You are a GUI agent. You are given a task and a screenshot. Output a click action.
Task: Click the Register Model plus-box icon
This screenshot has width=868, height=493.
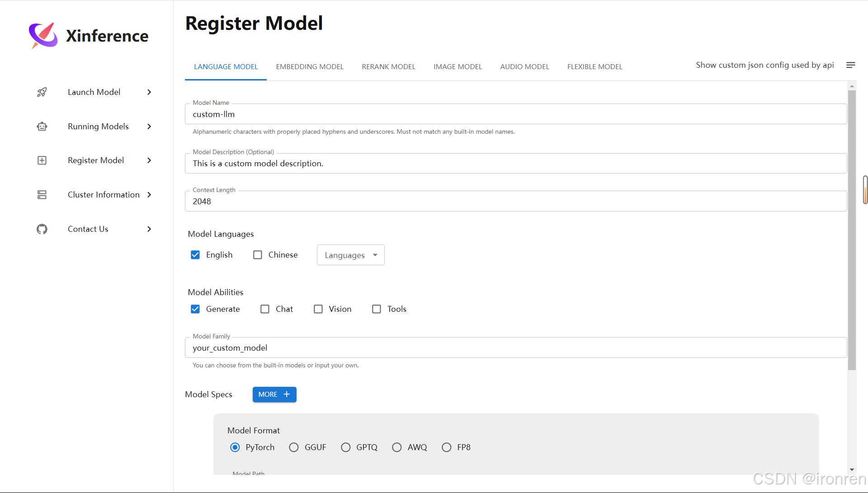click(42, 160)
